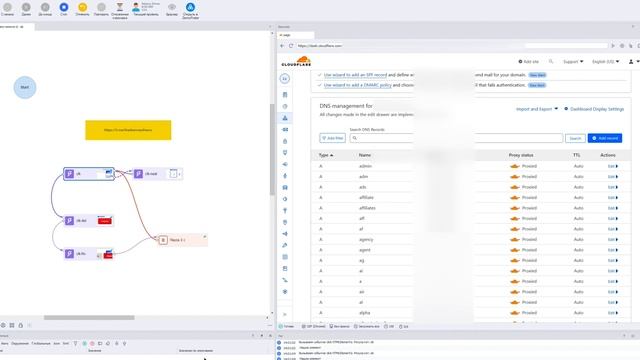Click the filter funnel icon in the variables panel

[76, 344]
